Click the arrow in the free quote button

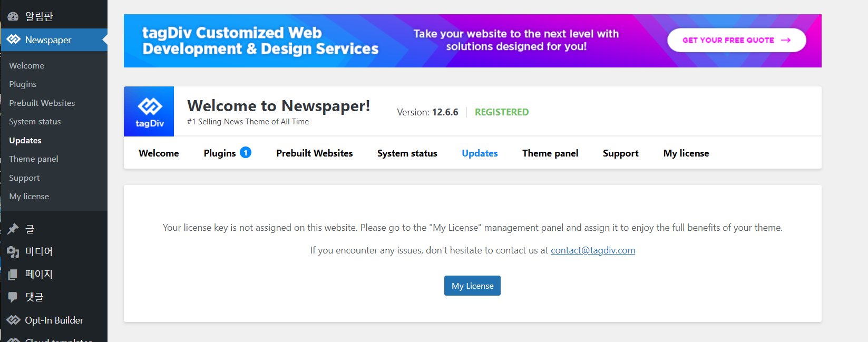coord(786,40)
